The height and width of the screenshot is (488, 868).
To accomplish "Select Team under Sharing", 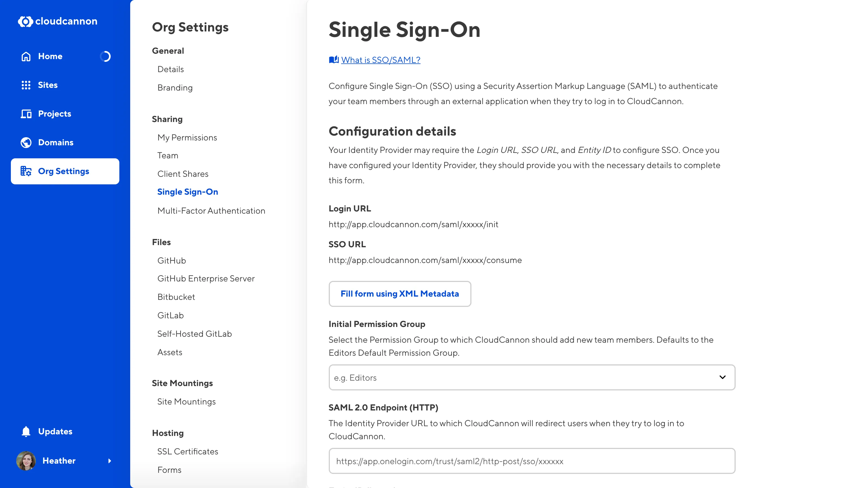I will 168,155.
